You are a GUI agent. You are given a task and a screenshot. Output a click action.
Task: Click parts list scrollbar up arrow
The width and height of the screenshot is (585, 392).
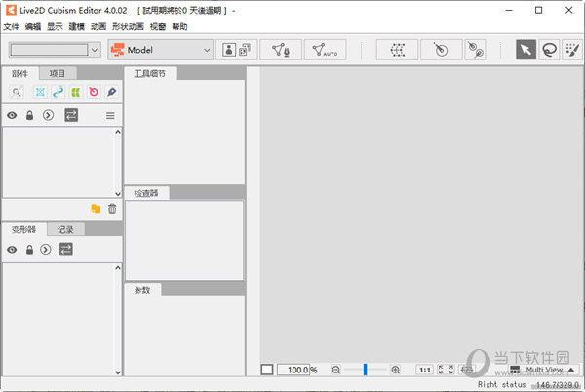point(118,132)
